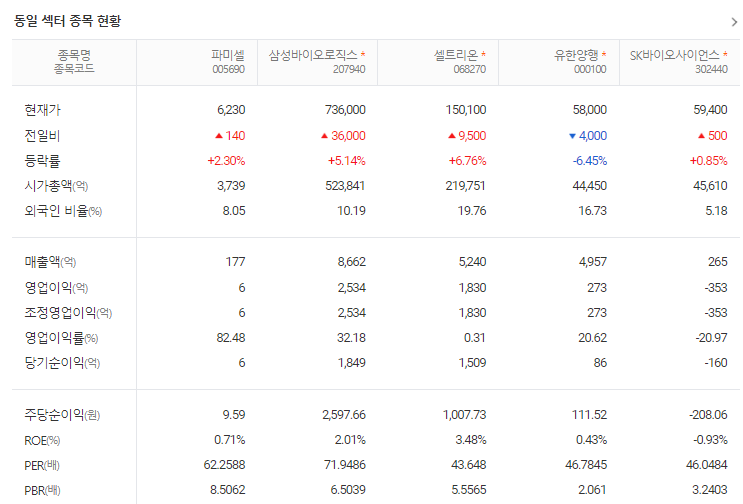
Task: Click the market cap value 219,751
Action: (x=465, y=186)
